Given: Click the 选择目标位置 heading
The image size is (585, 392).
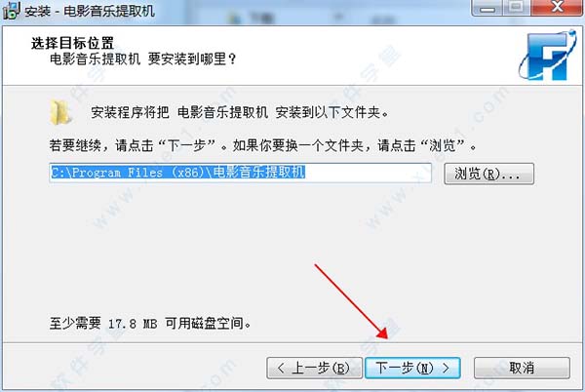Looking at the screenshot, I should pyautogui.click(x=72, y=43).
